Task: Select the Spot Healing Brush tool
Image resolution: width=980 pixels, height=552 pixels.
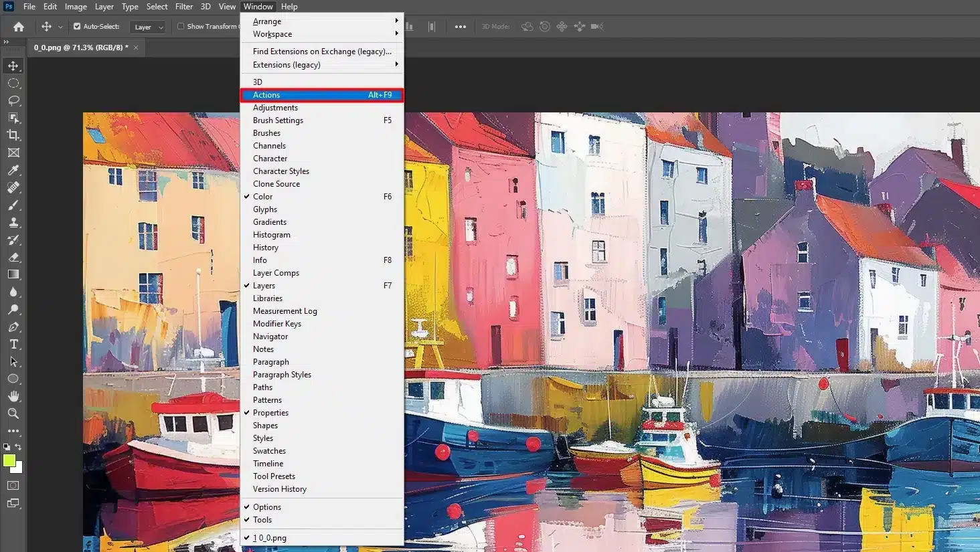Action: pos(13,187)
